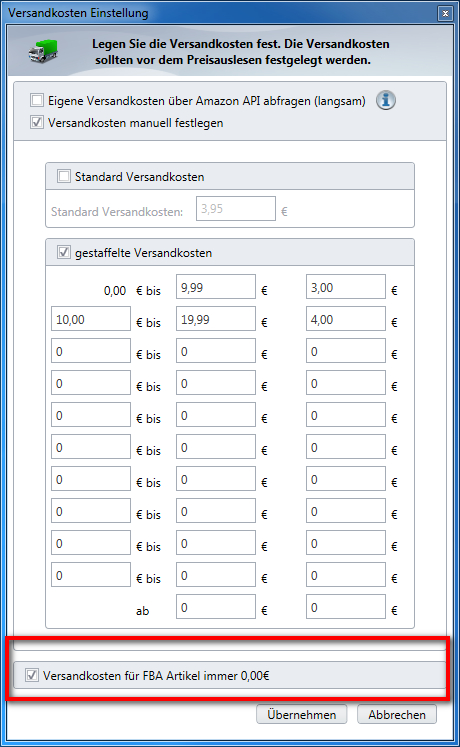Click the blue info icon
This screenshot has height=747, width=460.
click(x=386, y=101)
